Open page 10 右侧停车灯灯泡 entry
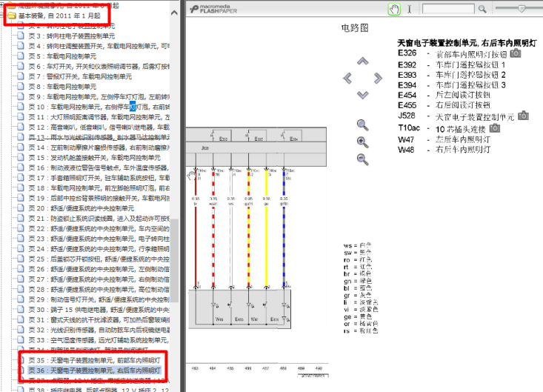This screenshot has width=543, height=392. click(99, 107)
